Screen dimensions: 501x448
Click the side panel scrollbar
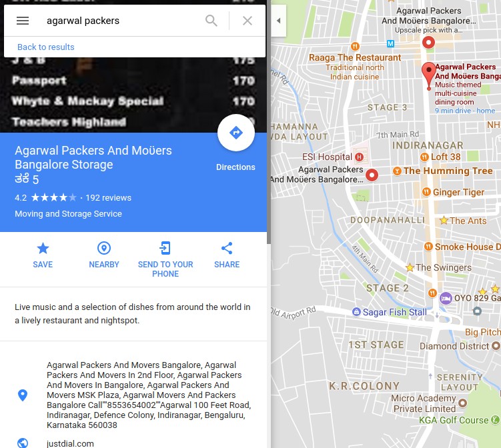tap(269, 125)
